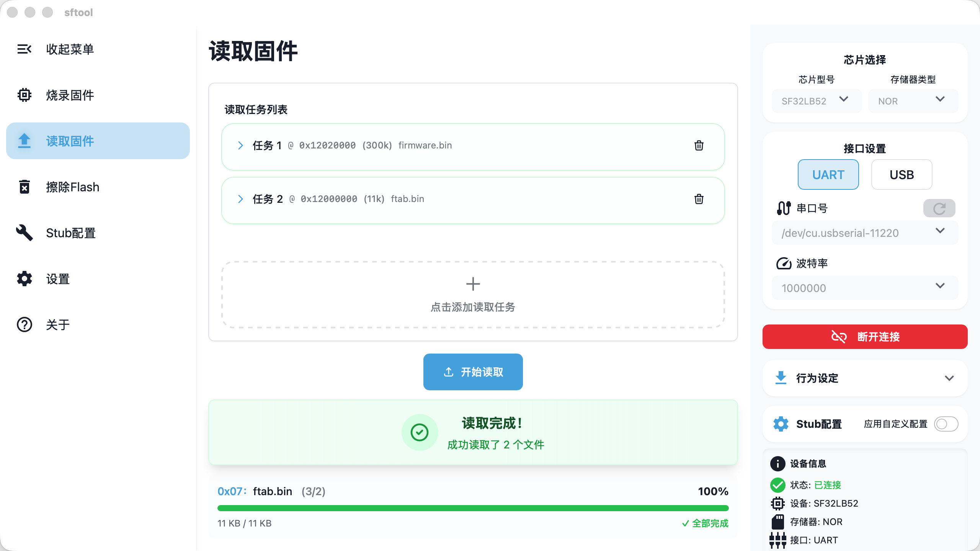Screen dimensions: 980x551
Task: Open the 擦除Flash menu page
Action: click(72, 187)
